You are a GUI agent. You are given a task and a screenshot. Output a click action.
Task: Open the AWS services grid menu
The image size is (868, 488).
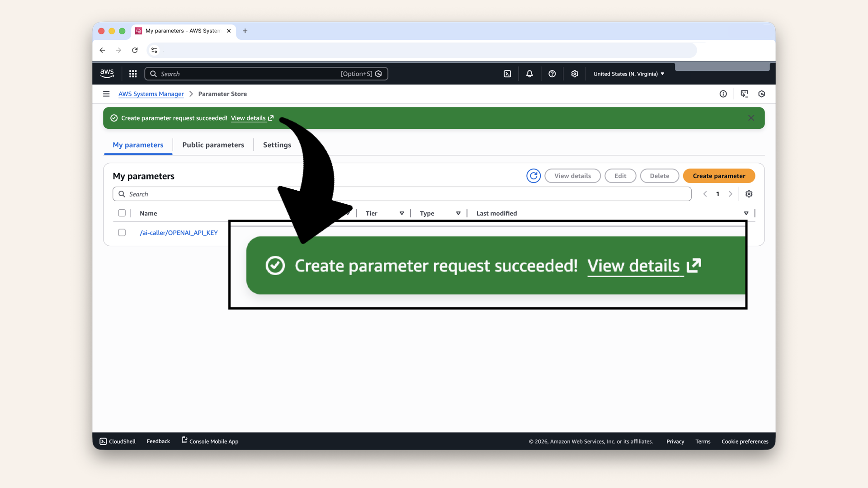132,74
